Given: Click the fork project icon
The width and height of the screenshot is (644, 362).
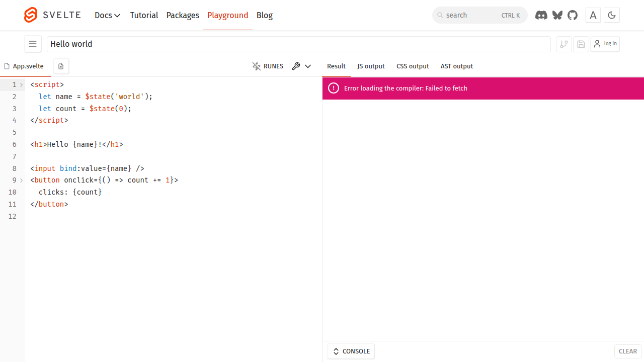Looking at the screenshot, I should (564, 44).
